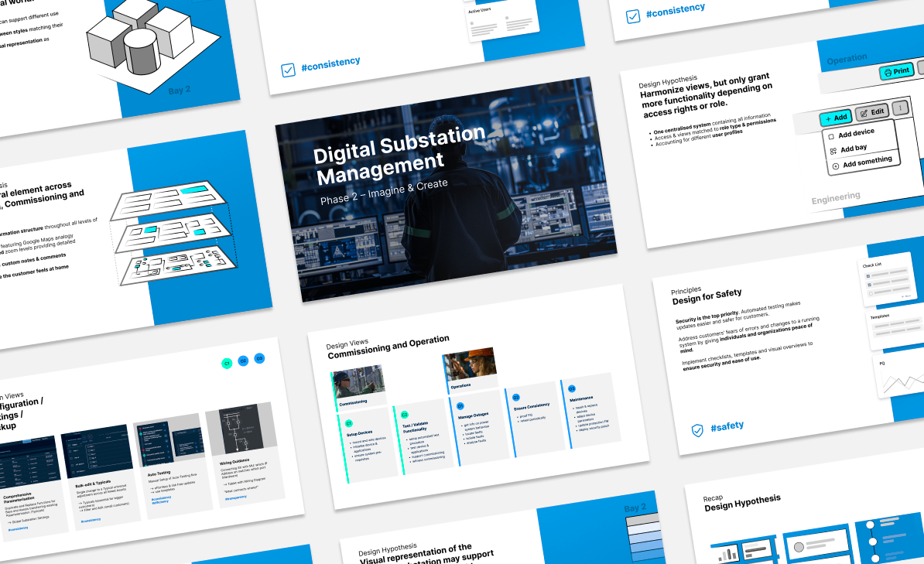Click the #safety hashtag link
This screenshot has height=564, width=924.
click(x=727, y=426)
